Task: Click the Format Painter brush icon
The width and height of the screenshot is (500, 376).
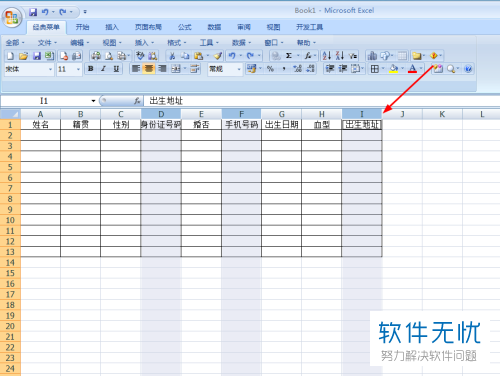Action: (x=218, y=56)
